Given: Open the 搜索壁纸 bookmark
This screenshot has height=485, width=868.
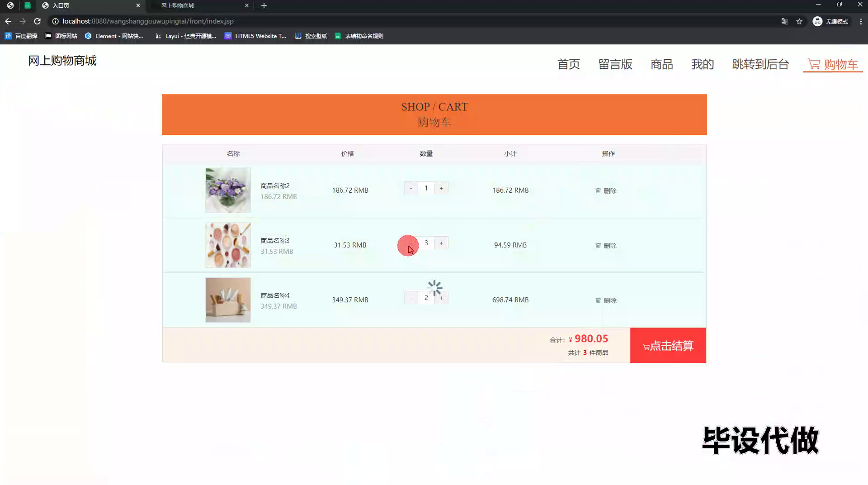Looking at the screenshot, I should [x=311, y=36].
